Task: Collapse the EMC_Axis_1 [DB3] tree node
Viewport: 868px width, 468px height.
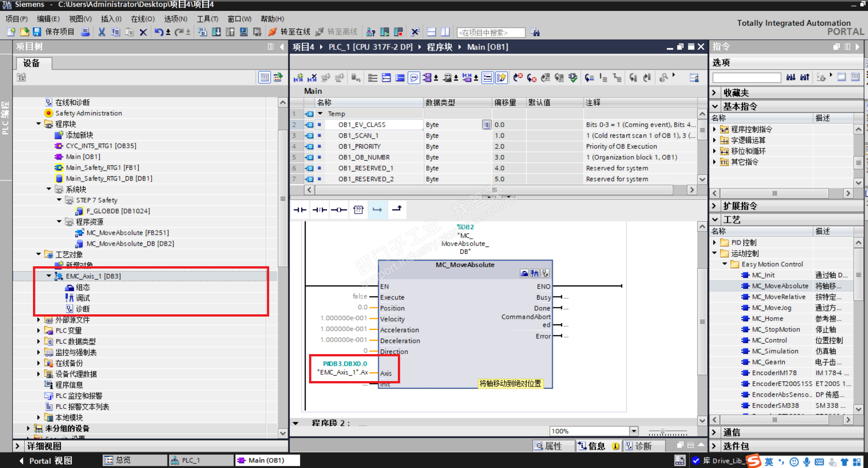Action: click(49, 276)
